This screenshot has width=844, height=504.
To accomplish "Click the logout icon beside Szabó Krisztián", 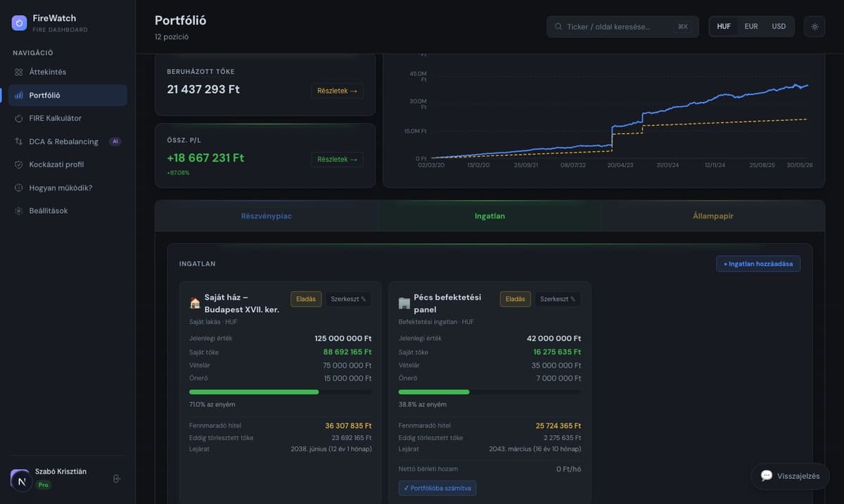I will point(117,479).
